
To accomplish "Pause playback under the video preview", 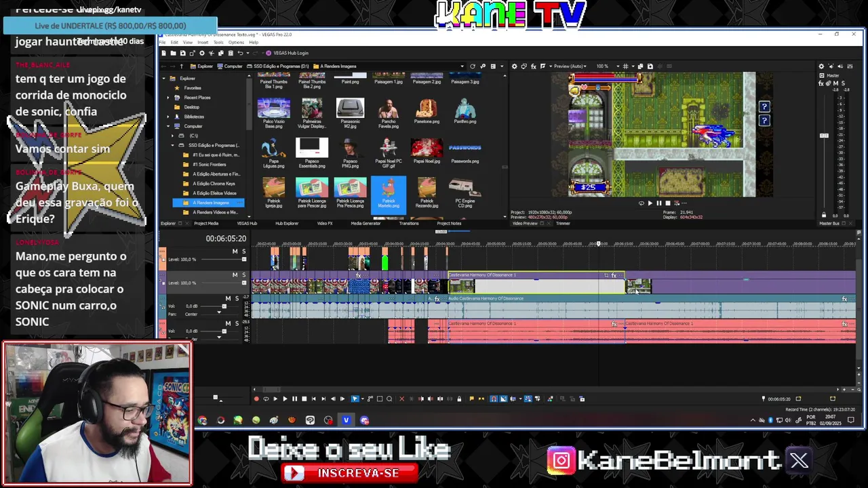I will pos(659,203).
